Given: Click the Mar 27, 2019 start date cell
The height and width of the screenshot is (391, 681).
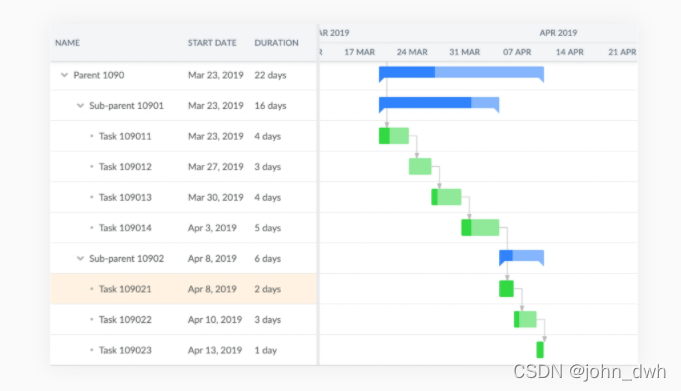Looking at the screenshot, I should click(215, 167).
